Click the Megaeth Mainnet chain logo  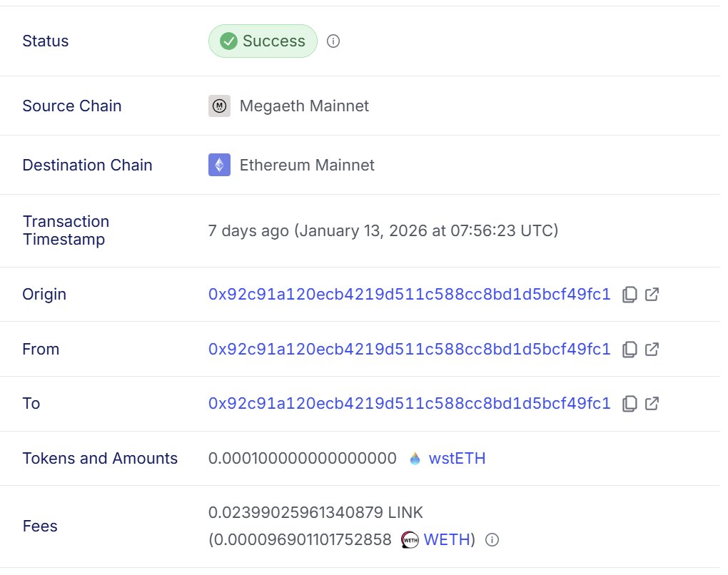pyautogui.click(x=219, y=106)
